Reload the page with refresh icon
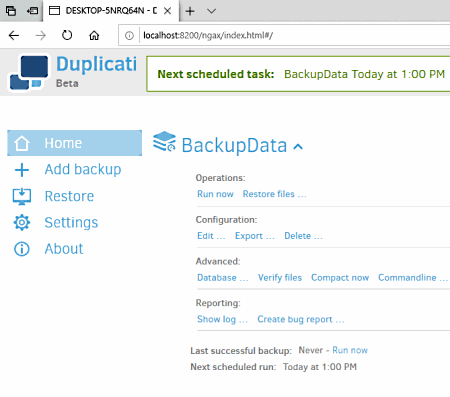Screen dimensions: 450x397 (67, 35)
